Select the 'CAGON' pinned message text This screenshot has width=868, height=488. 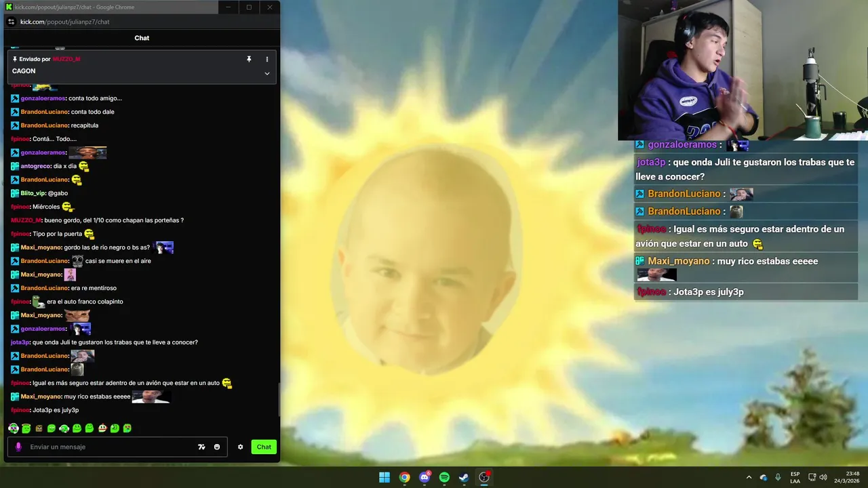[x=24, y=71]
